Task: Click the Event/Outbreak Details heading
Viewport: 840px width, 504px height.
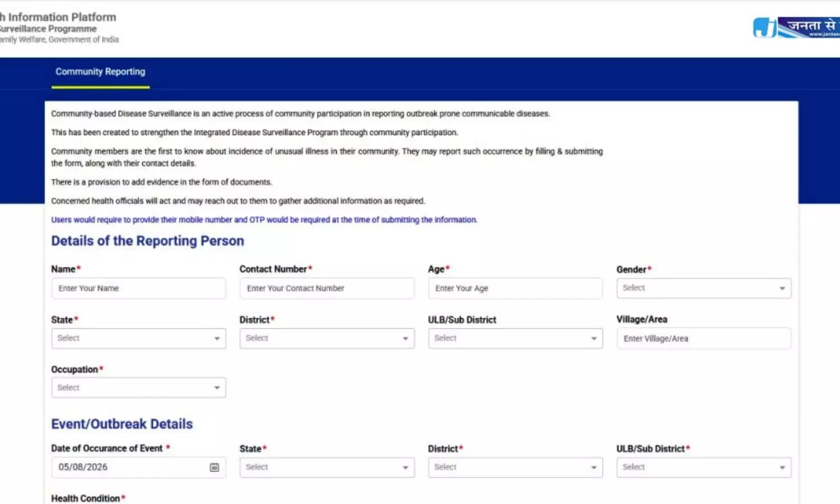Action: [122, 424]
